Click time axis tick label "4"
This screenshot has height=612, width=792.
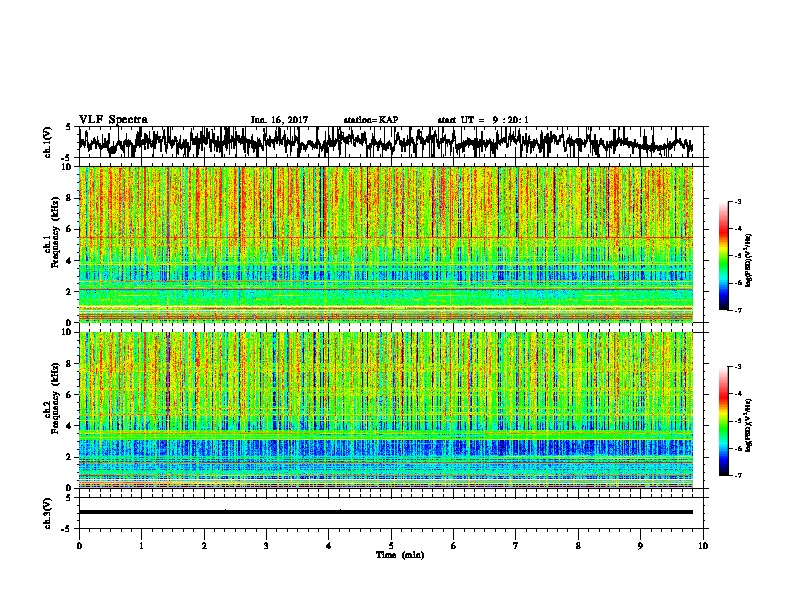coord(329,545)
